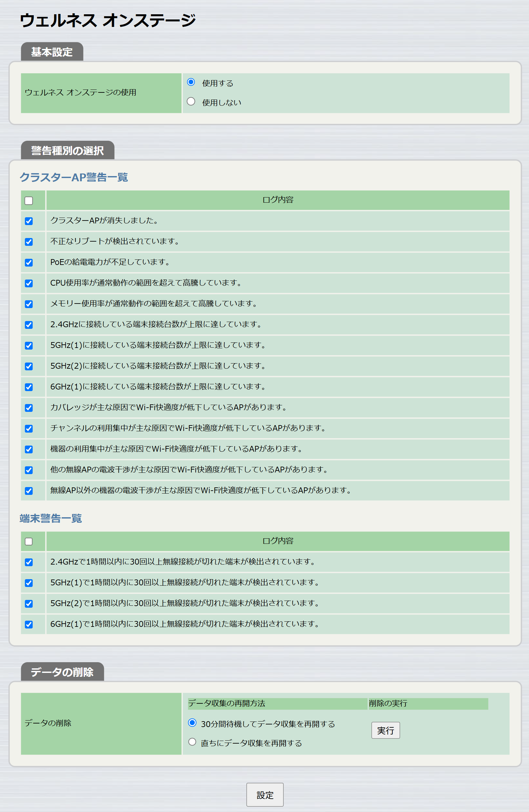The image size is (529, 812).
Task: Click the 警告種別の選択 section tab
Action: point(68,150)
